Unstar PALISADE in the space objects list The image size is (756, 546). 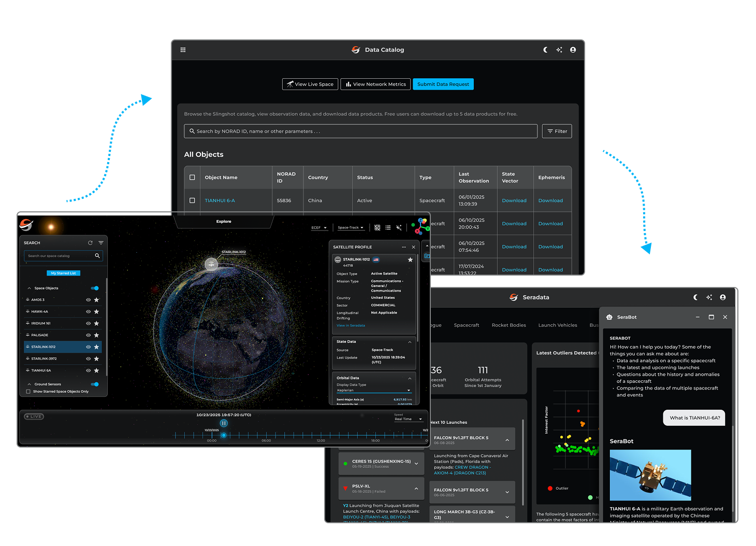pos(96,335)
